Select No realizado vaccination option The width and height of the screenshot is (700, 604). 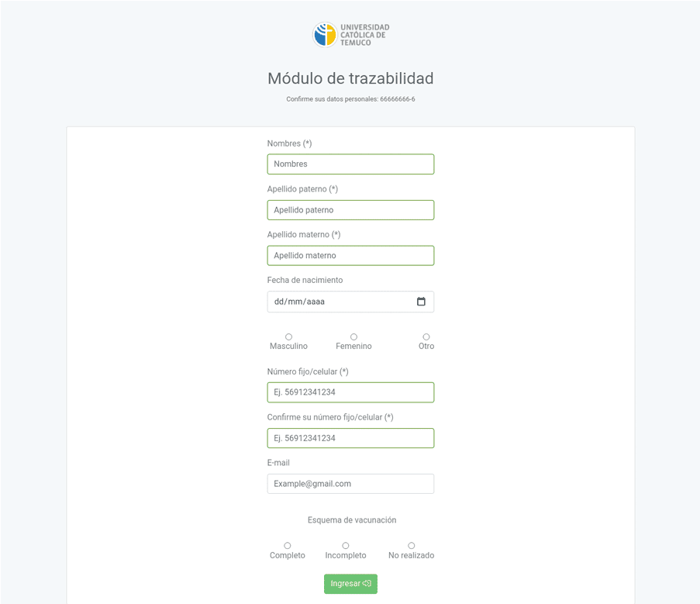(x=411, y=546)
